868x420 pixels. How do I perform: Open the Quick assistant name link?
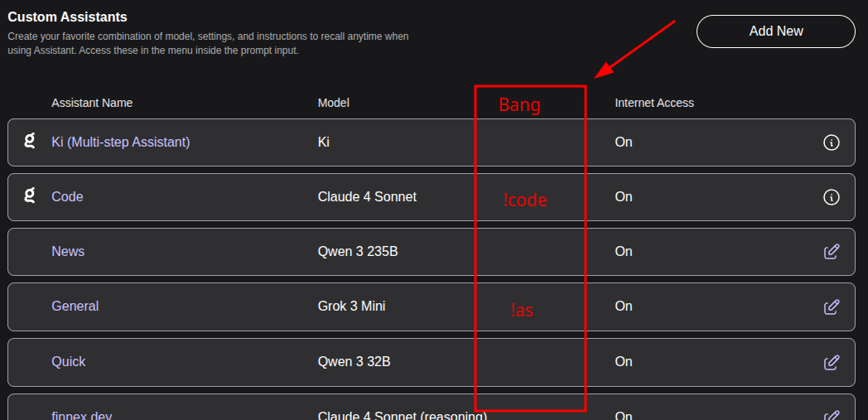tap(69, 362)
